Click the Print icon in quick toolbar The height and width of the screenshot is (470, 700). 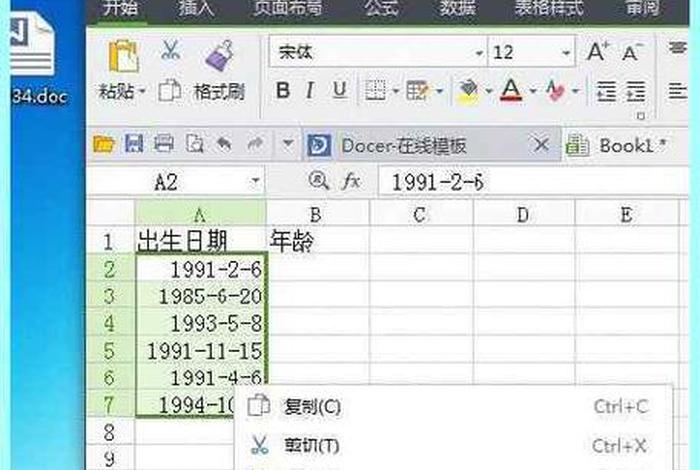(164, 145)
